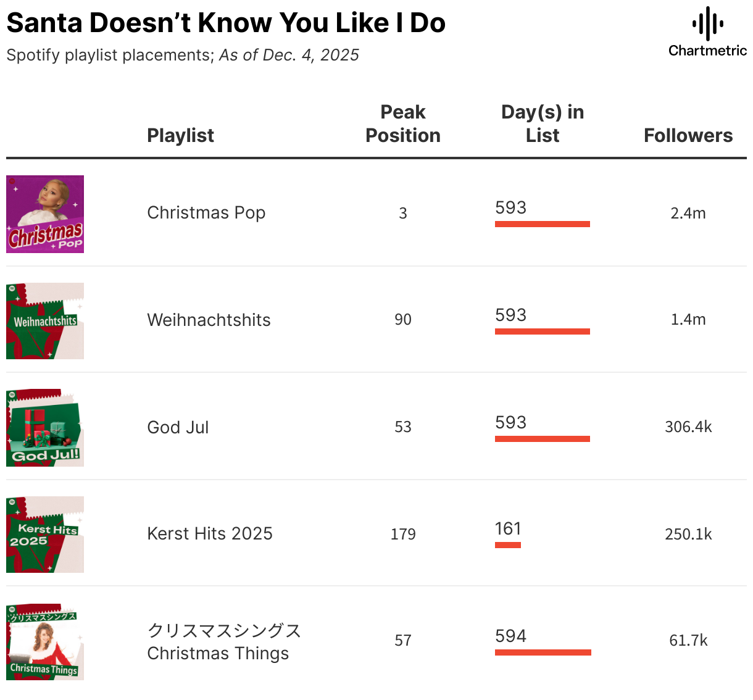The width and height of the screenshot is (753, 700).
Task: Click the Kerst Hits 2025 cover art
Action: (45, 535)
